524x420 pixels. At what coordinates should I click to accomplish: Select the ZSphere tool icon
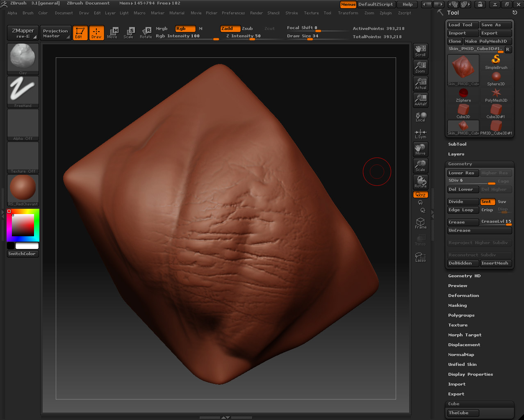(463, 95)
